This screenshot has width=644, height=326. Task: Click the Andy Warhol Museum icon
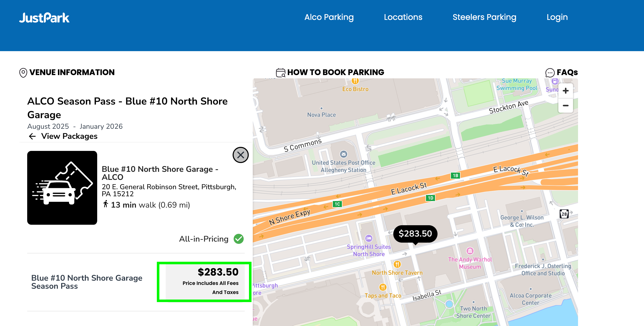(470, 251)
